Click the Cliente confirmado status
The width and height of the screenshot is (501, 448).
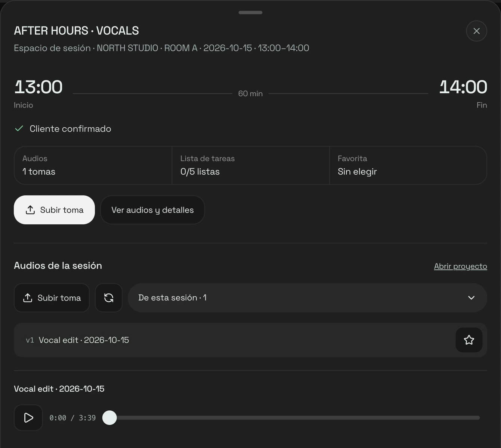pos(63,129)
